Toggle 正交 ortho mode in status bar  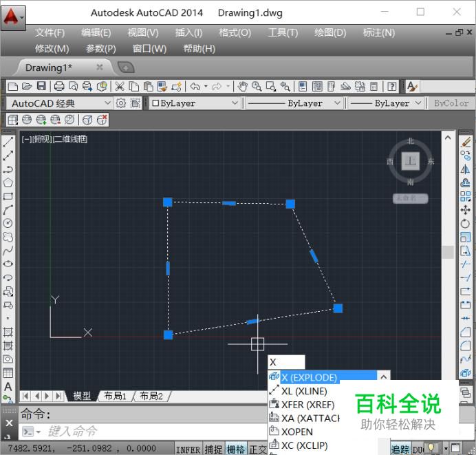click(x=257, y=449)
